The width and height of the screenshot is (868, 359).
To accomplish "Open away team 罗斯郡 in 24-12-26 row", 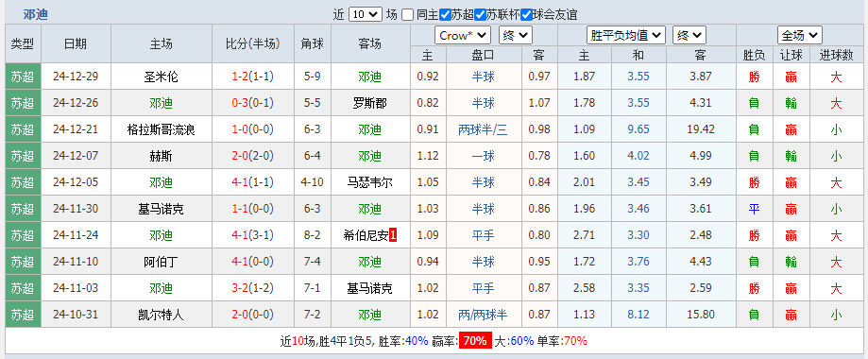I will 370,103.
